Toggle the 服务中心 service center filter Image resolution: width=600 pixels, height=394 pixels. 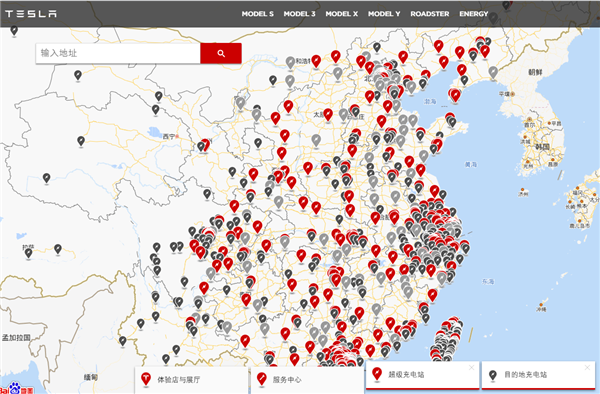click(x=307, y=380)
